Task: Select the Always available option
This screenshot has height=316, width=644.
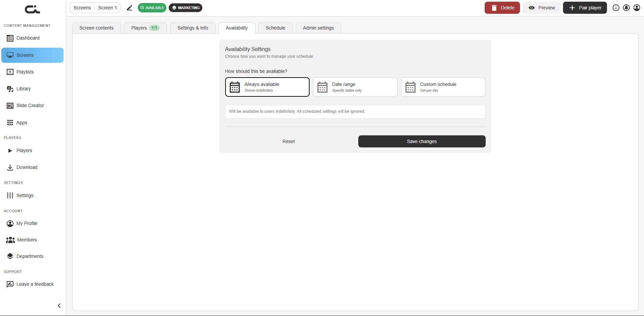Action: click(x=267, y=87)
